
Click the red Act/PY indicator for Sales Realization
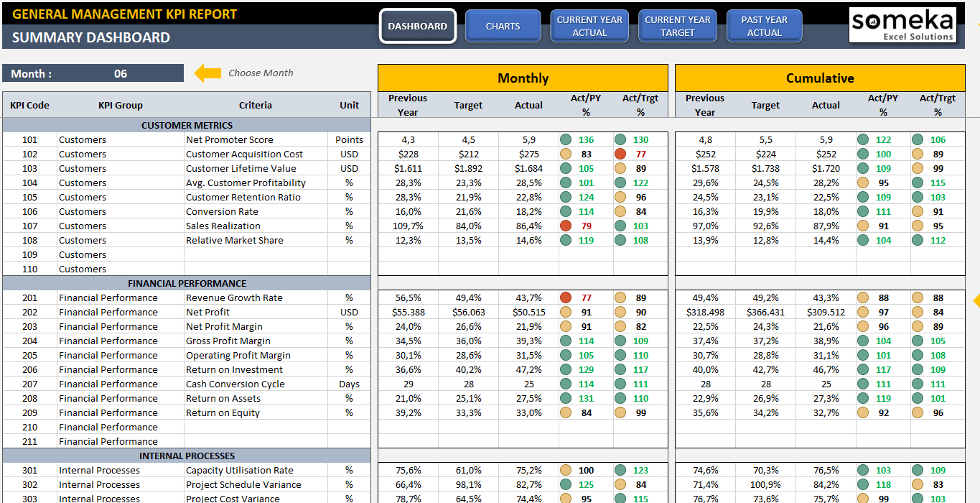point(565,226)
